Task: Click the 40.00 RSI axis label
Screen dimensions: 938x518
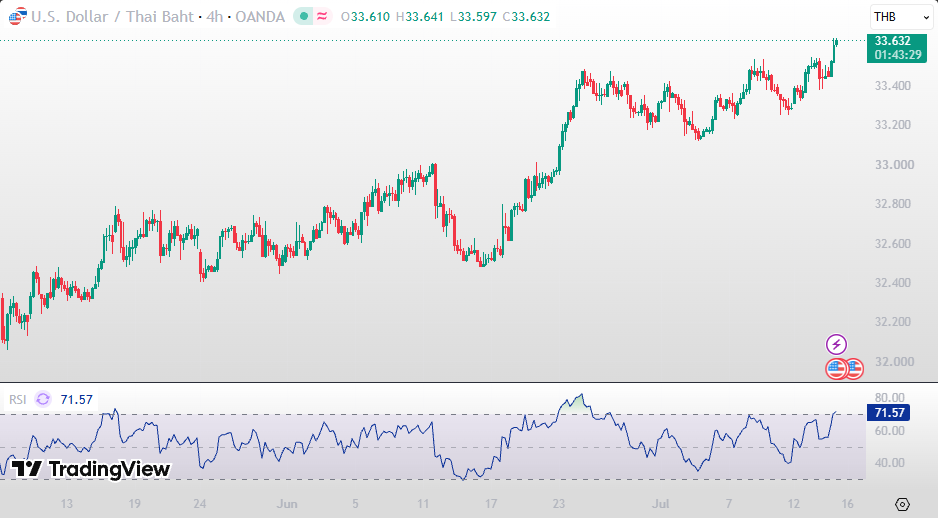Action: point(890,462)
